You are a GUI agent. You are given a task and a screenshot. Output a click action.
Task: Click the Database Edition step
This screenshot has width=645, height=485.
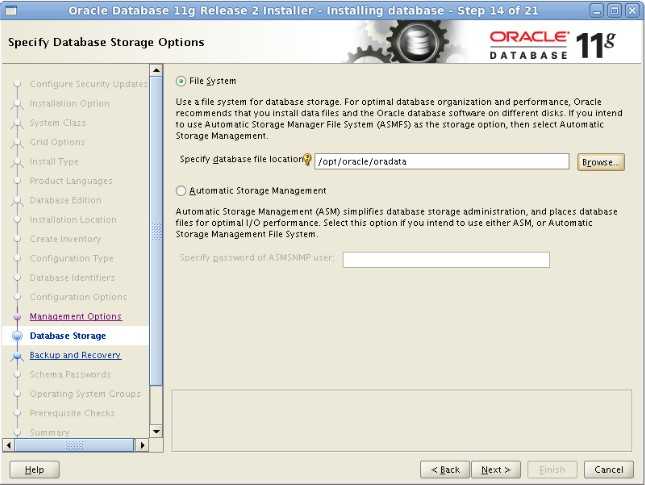[66, 200]
